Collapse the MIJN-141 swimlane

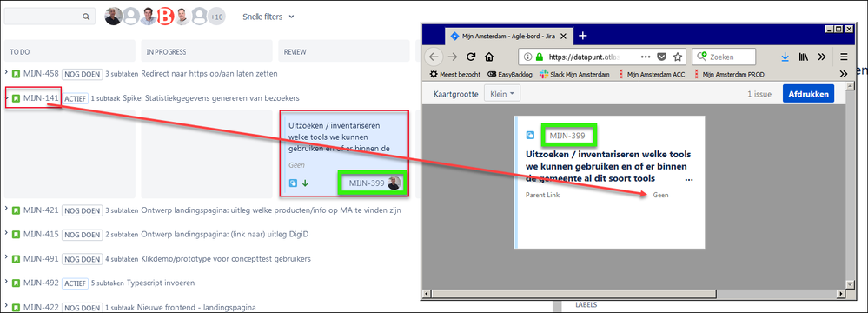[x=7, y=98]
